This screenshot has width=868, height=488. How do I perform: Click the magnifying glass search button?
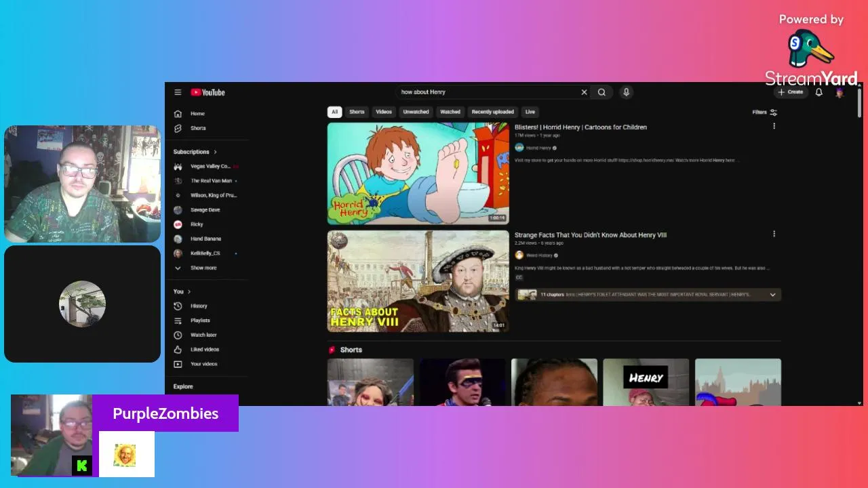click(601, 92)
